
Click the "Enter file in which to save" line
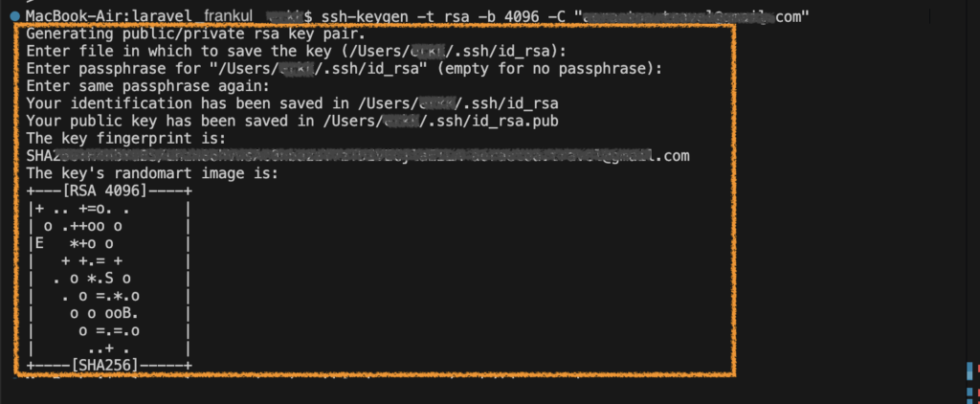coord(297,52)
